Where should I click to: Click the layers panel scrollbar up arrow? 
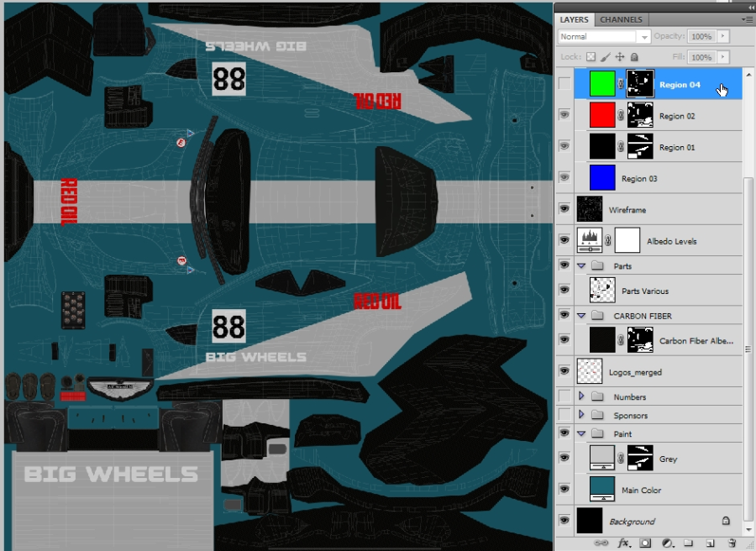pyautogui.click(x=748, y=74)
